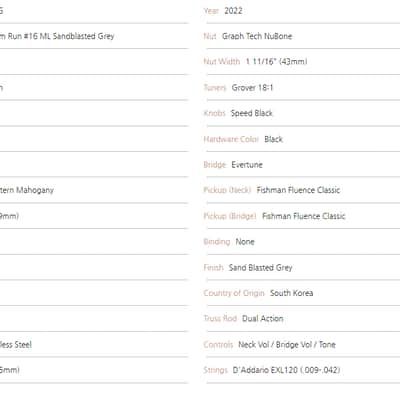This screenshot has height=400, width=400.
Task: Select the Graph Tech NuBone nut value
Action: click(x=257, y=36)
